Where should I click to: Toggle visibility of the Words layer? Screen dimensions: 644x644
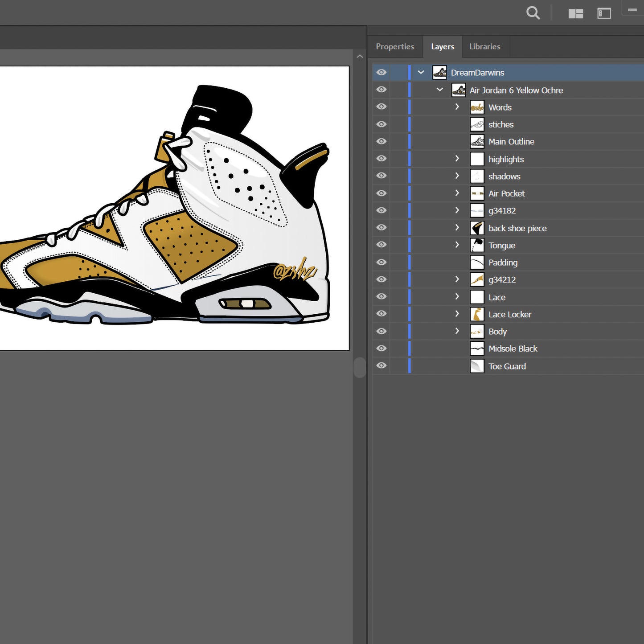(x=381, y=107)
